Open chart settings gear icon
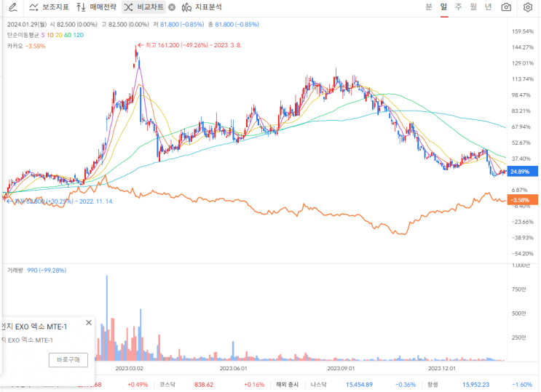This screenshot has height=392, width=541. [528, 7]
